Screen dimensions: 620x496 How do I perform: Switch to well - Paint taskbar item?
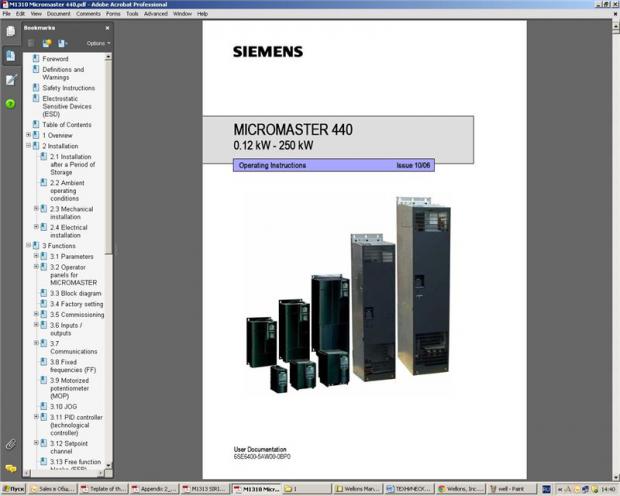tap(511, 489)
